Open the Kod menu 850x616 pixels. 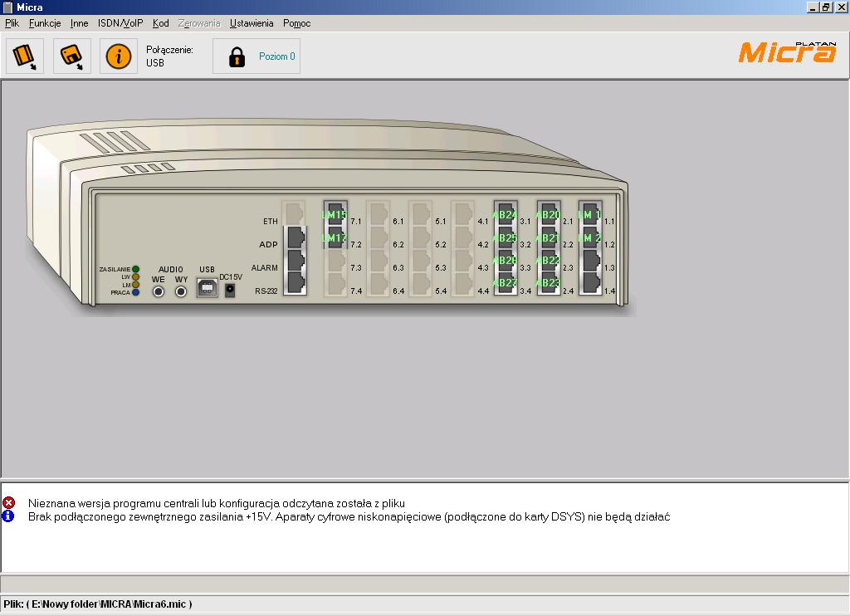[x=160, y=22]
